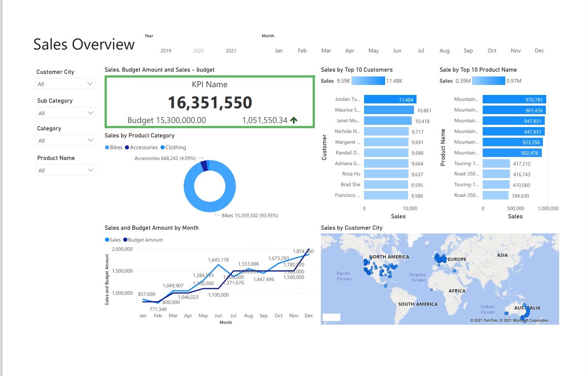
Task: Click the Bikes segment of donut chart
Action: click(x=222, y=199)
